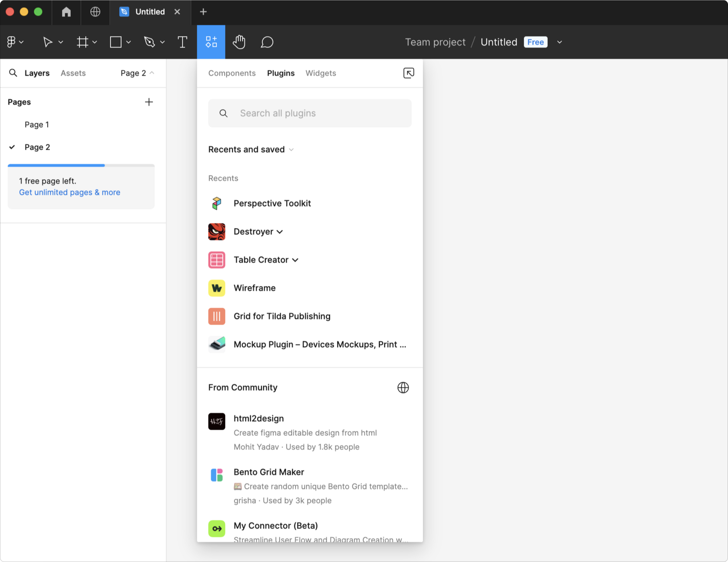This screenshot has width=728, height=562.
Task: Open the Community globe tab
Action: coord(95,12)
